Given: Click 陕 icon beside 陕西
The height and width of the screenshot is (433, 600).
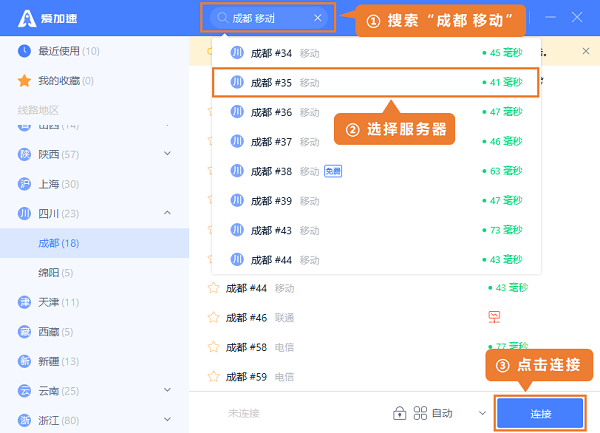Looking at the screenshot, I should point(24,154).
